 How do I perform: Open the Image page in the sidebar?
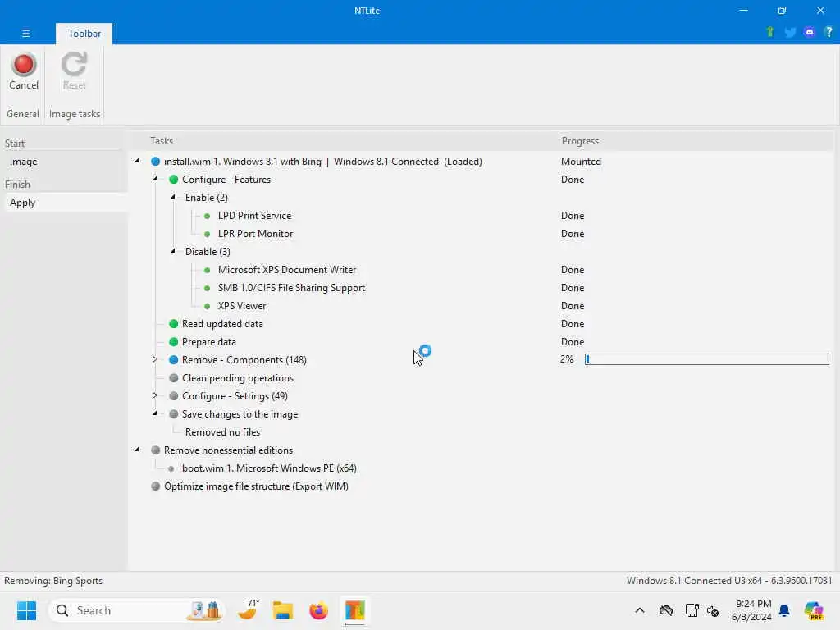(24, 162)
